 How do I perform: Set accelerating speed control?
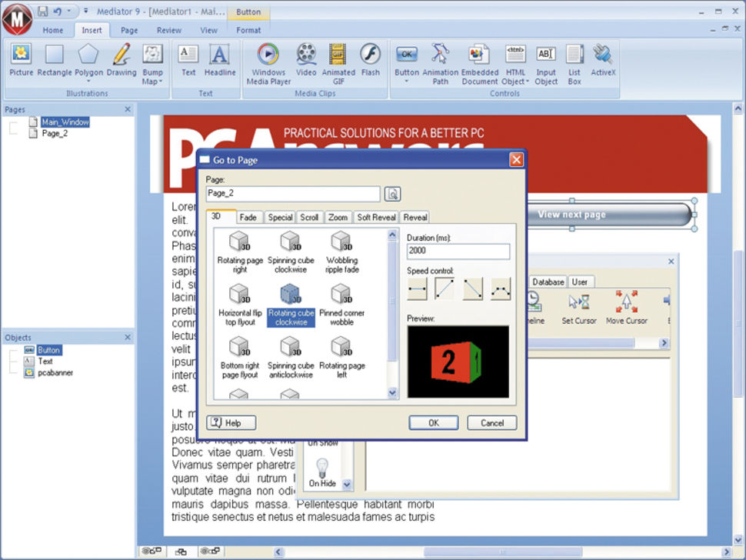[445, 288]
